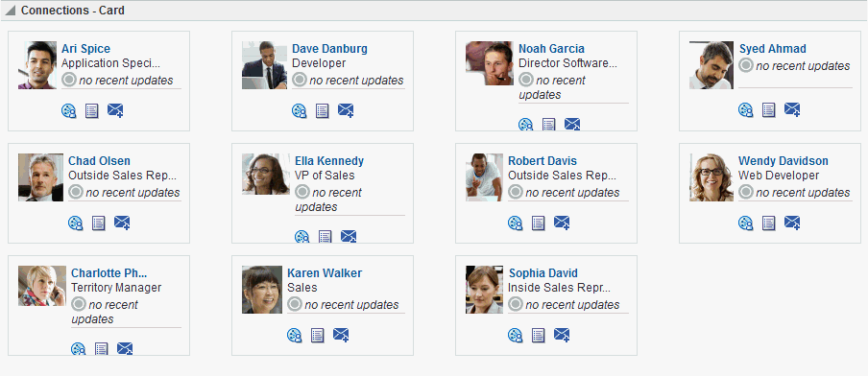View Sophia David's activity list icon
Viewport: 868px width, 376px height.
point(539,336)
